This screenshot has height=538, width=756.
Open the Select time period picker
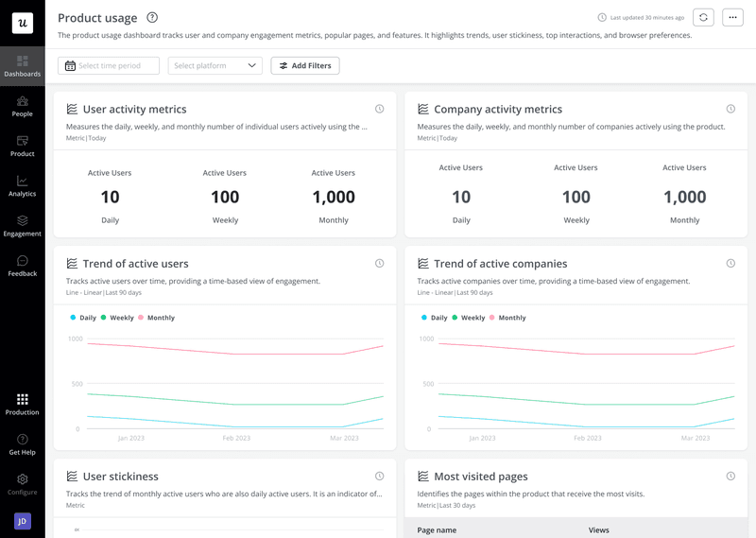coord(109,65)
